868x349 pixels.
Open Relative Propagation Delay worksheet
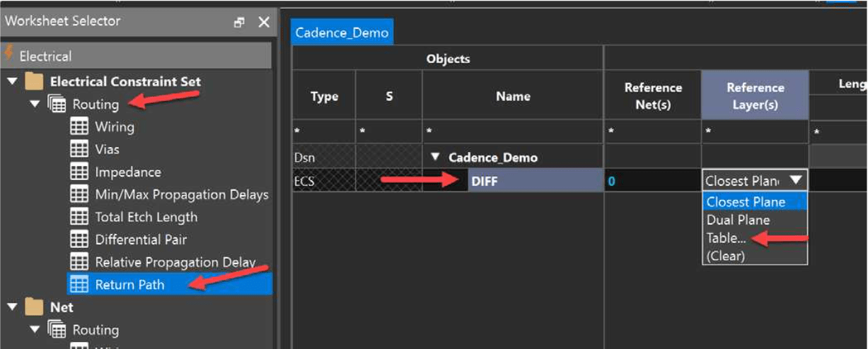(175, 263)
